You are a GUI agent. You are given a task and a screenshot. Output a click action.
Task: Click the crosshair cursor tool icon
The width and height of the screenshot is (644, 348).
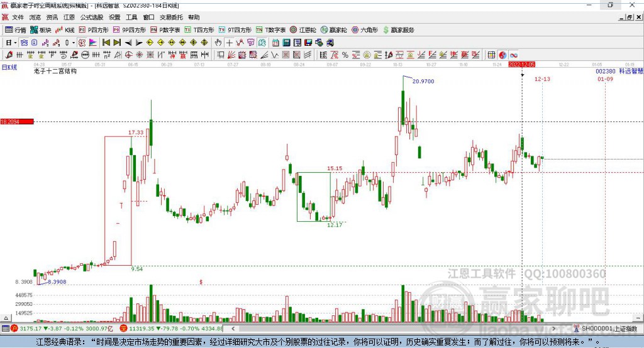tap(230, 42)
